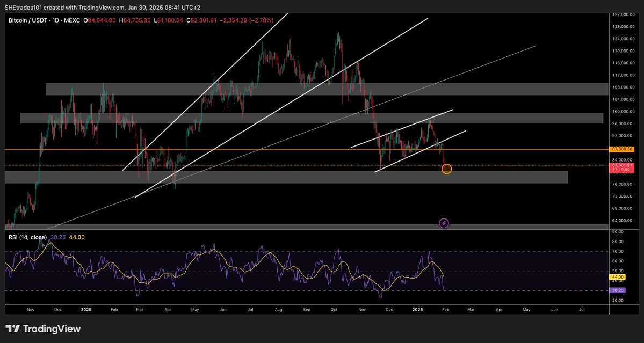The image size is (644, 343).
Task: Click the orange 87,608.36 price label
Action: (x=623, y=149)
